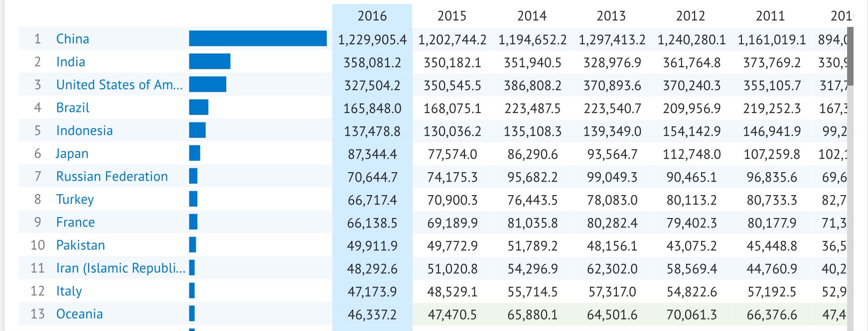
Task: Open the Brazil country link
Action: (x=73, y=108)
